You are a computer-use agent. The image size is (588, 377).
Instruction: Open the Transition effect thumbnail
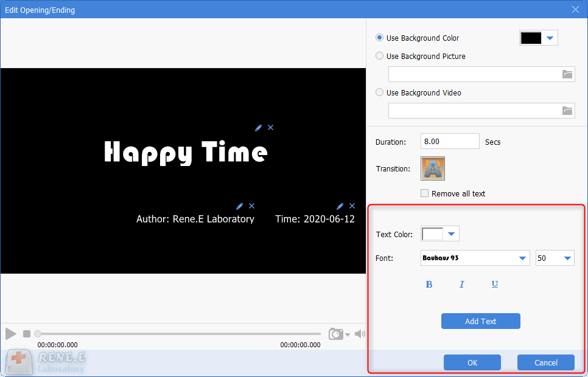(x=433, y=168)
